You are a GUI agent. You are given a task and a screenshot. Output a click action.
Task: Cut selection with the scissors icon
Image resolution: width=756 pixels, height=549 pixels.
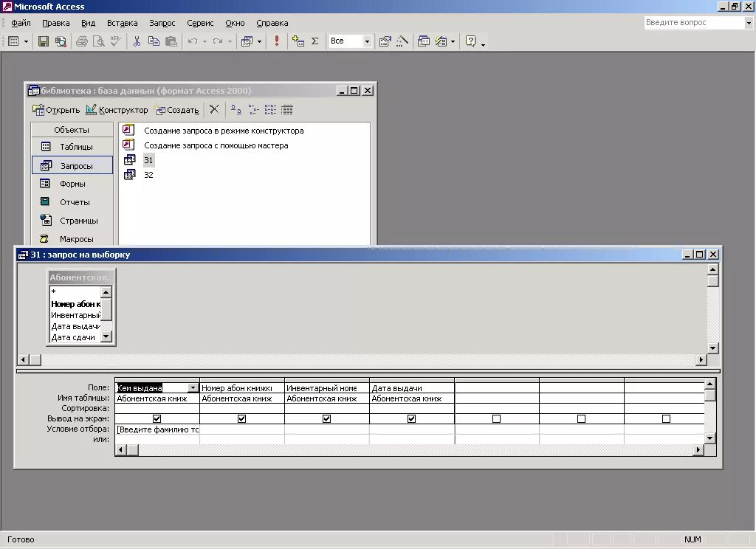137,41
